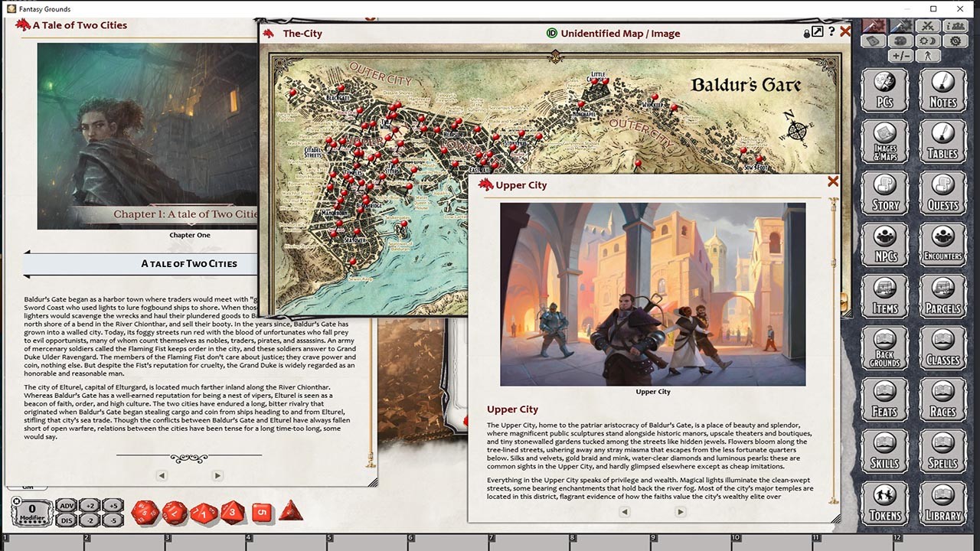Open options with the gear icon

[x=955, y=41]
